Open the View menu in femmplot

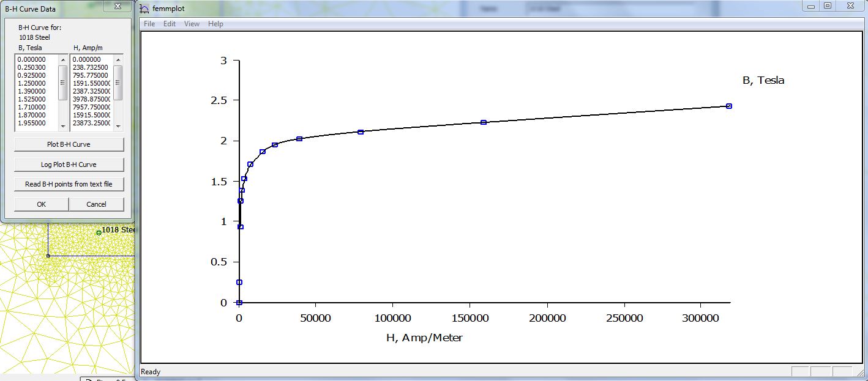(192, 24)
